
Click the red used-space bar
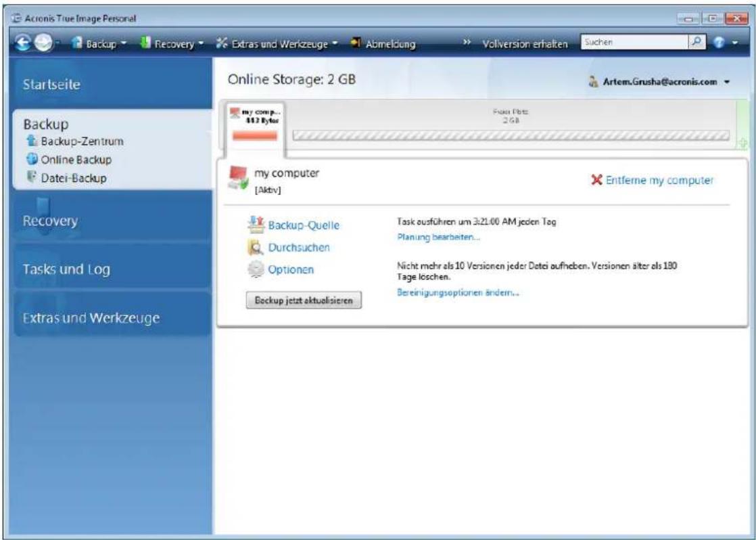click(x=255, y=136)
